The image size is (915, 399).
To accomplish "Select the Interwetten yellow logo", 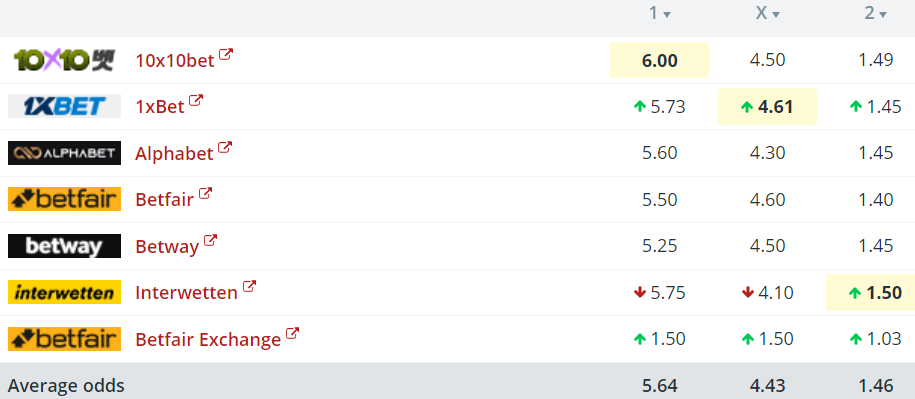I will (64, 292).
